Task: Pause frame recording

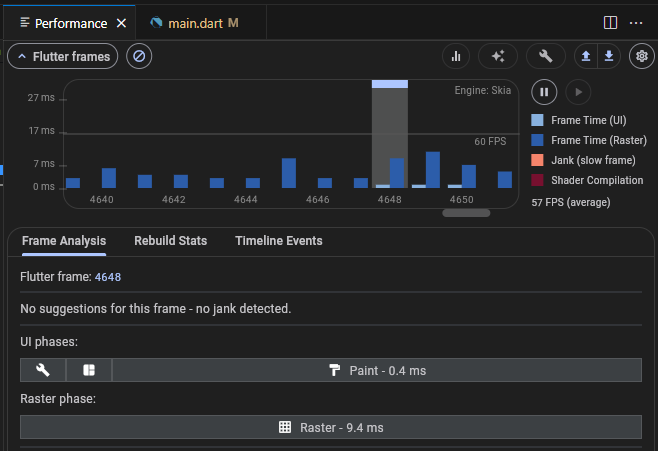Action: click(x=544, y=92)
